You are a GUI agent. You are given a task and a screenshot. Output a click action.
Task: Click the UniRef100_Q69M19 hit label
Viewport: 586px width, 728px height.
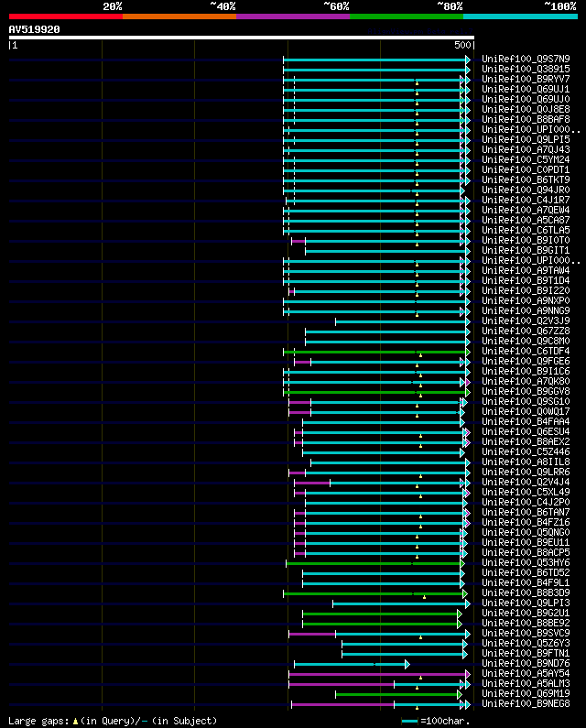click(526, 693)
